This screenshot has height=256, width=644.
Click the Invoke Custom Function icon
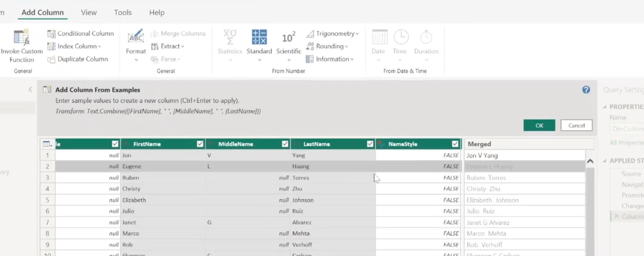21,38
